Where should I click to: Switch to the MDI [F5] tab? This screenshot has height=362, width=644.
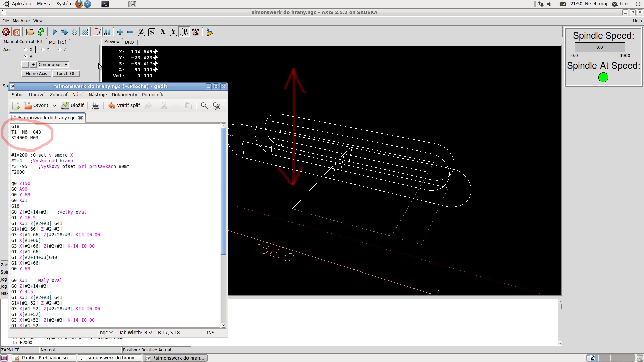[x=58, y=42]
